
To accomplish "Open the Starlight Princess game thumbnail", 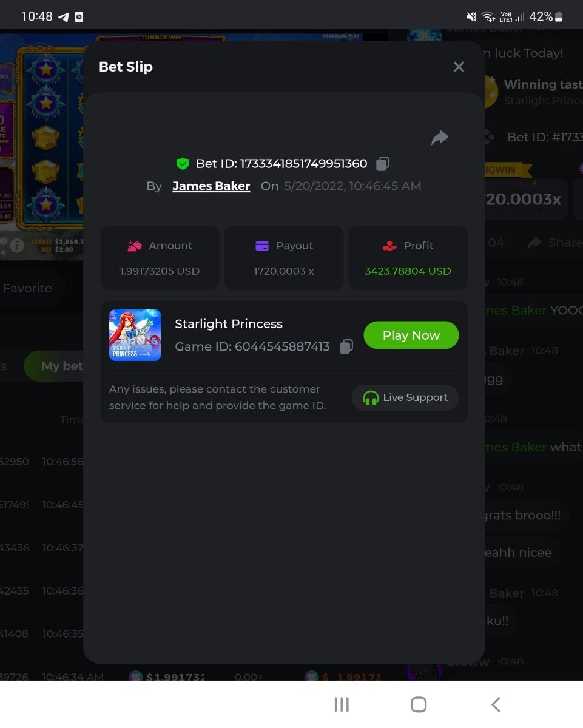I will point(135,335).
